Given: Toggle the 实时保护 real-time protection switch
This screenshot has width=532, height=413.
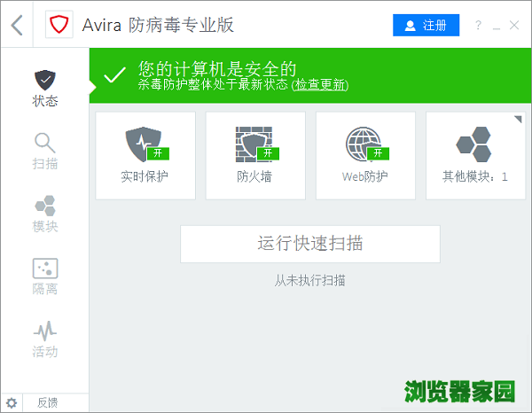Looking at the screenshot, I should click(x=158, y=152).
